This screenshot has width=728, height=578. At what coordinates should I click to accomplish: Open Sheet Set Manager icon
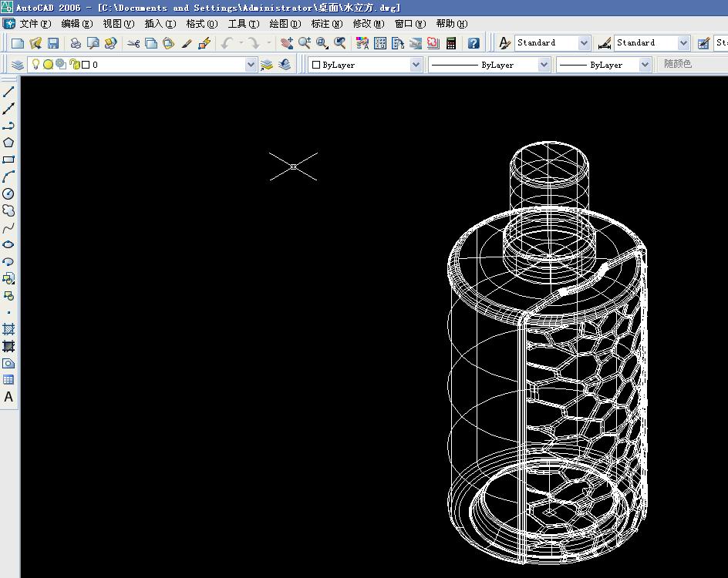point(415,43)
